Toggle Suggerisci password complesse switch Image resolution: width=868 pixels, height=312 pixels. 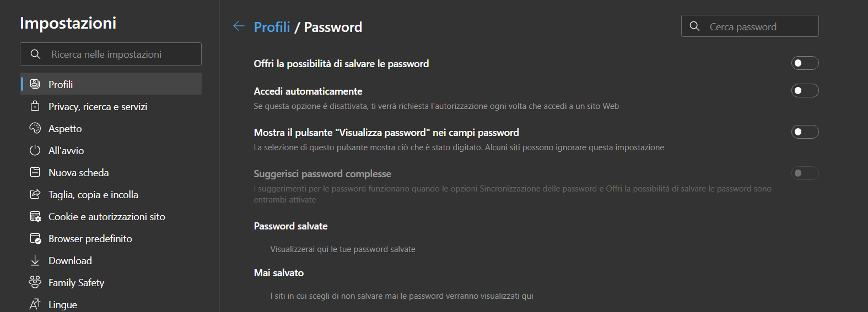(x=805, y=173)
